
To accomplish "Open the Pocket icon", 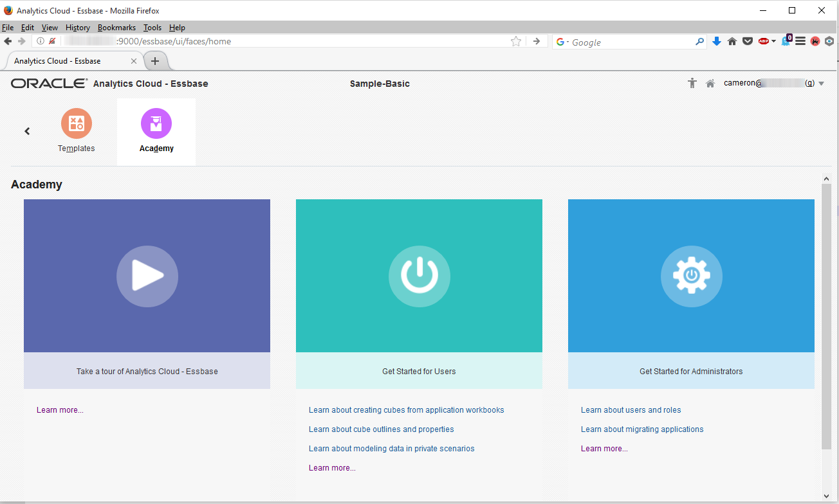I will tap(748, 41).
